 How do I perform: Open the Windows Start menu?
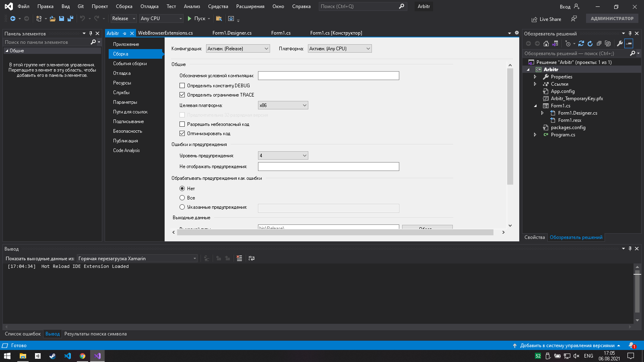click(7, 356)
